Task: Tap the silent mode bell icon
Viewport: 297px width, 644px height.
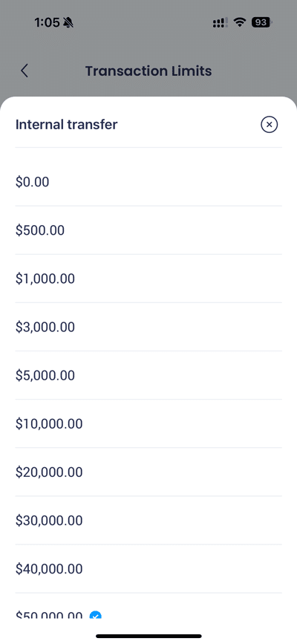Action: (x=68, y=22)
